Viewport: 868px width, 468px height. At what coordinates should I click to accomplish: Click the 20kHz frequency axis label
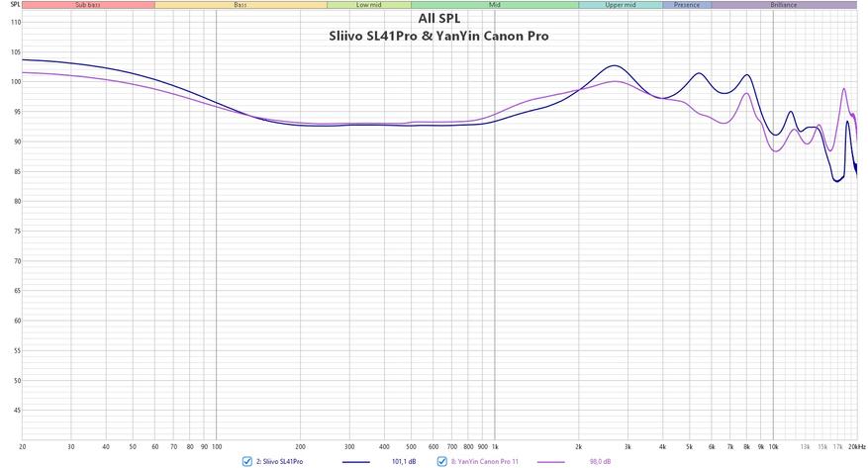pos(857,446)
